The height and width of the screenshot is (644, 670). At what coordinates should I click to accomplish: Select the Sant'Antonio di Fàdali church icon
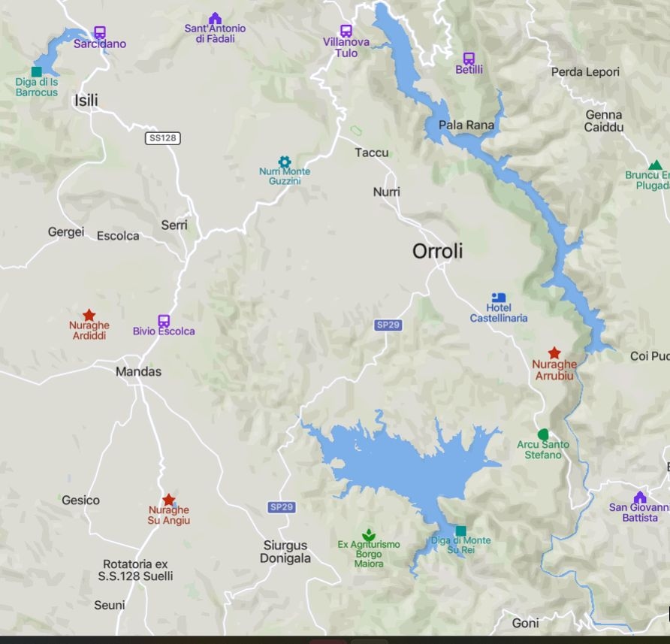pos(215,18)
